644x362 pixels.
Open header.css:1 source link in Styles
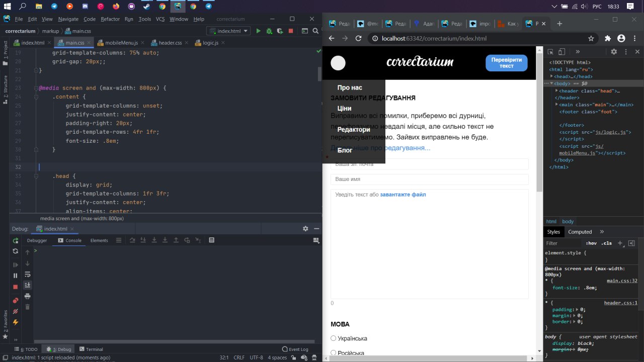pyautogui.click(x=620, y=303)
